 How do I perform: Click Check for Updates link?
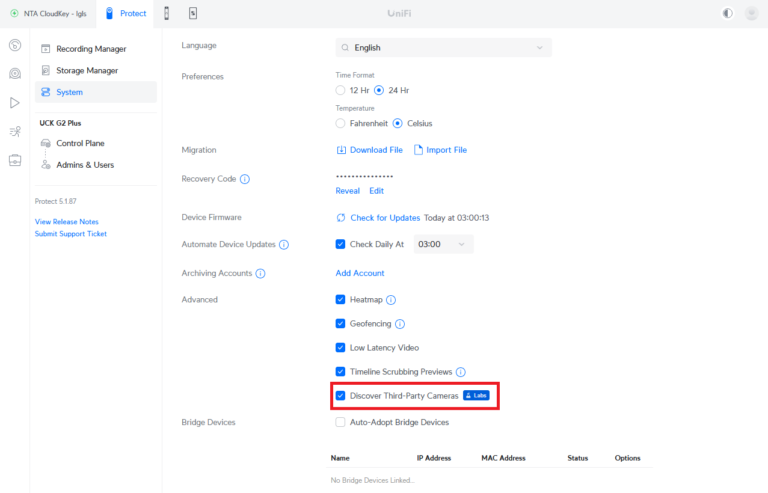point(385,218)
